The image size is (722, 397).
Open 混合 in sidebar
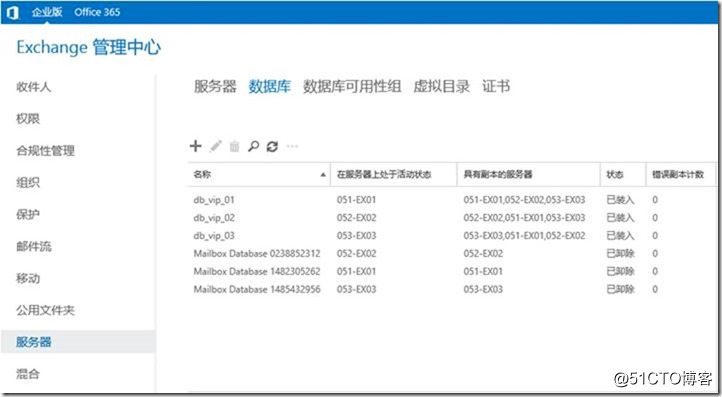pyautogui.click(x=28, y=374)
